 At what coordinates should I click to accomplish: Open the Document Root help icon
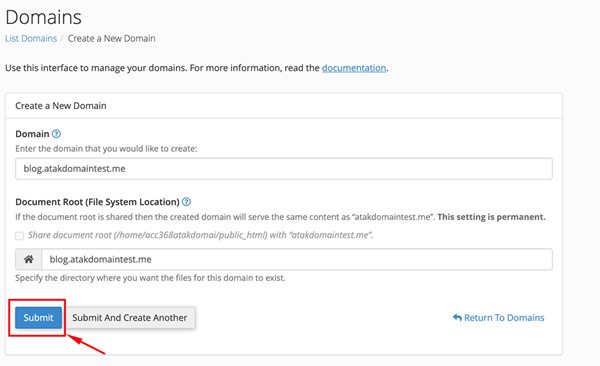(186, 202)
